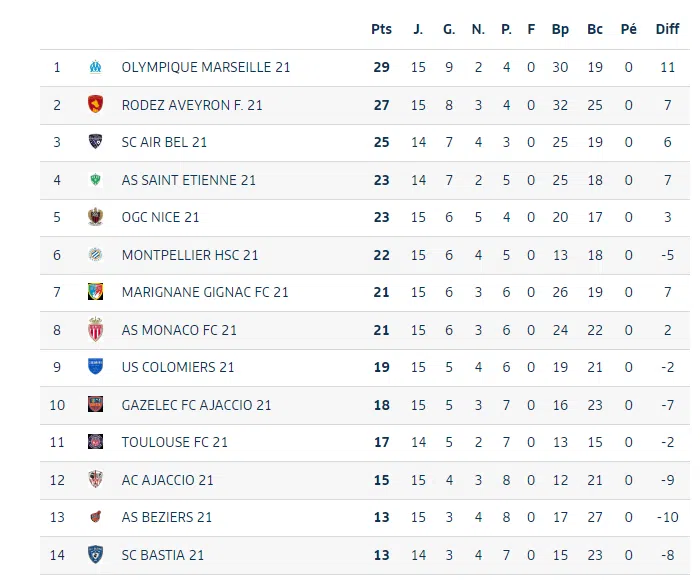The width and height of the screenshot is (700, 587).
Task: Click the Gazelec FC Ajaccio crest
Action: point(95,405)
